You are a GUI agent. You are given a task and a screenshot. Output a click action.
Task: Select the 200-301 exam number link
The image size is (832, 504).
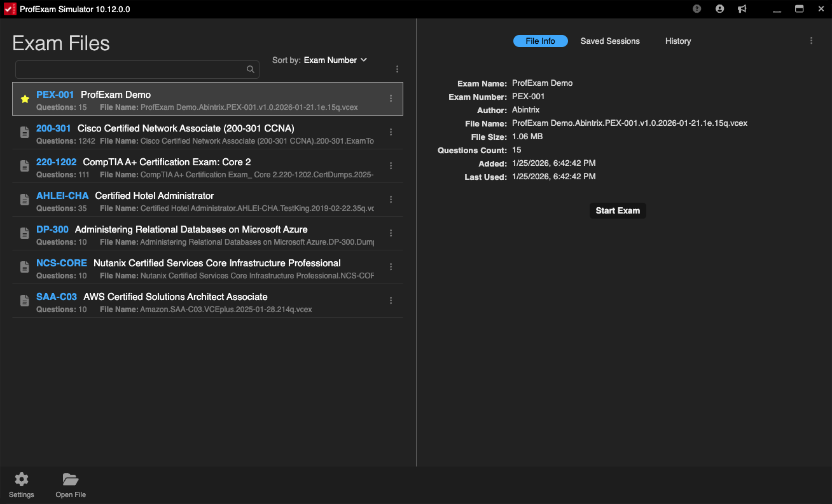coord(53,128)
